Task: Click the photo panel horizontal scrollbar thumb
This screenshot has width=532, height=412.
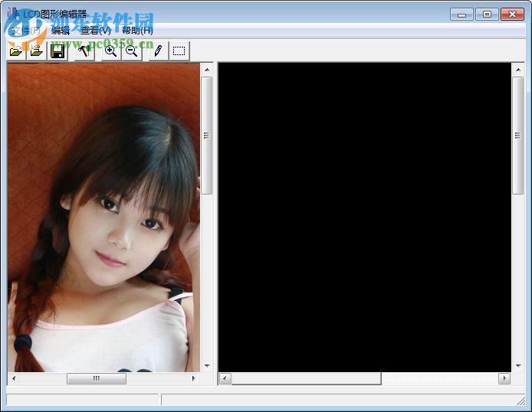Action: click(97, 378)
